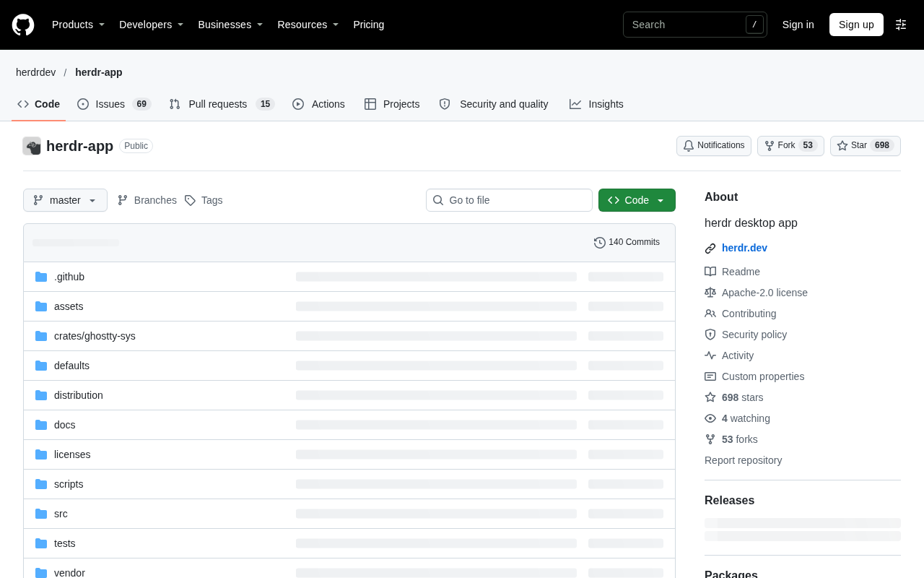Click the scripts folder icon
The width and height of the screenshot is (924, 578).
coord(41,484)
